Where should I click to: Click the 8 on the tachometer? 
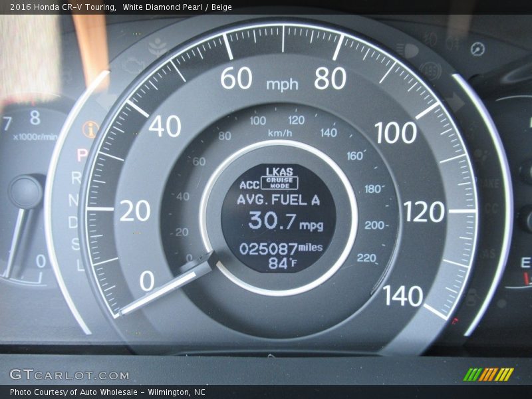[x=35, y=118]
